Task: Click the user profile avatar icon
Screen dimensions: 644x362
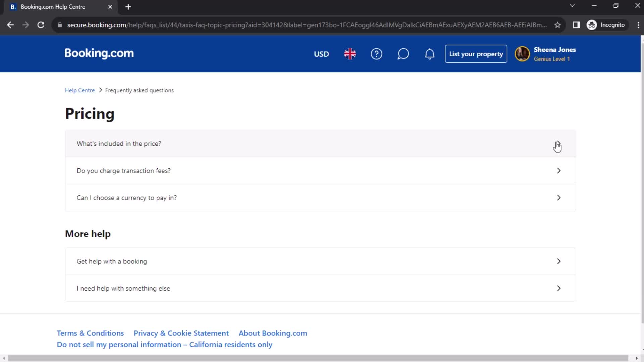Action: [x=522, y=54]
